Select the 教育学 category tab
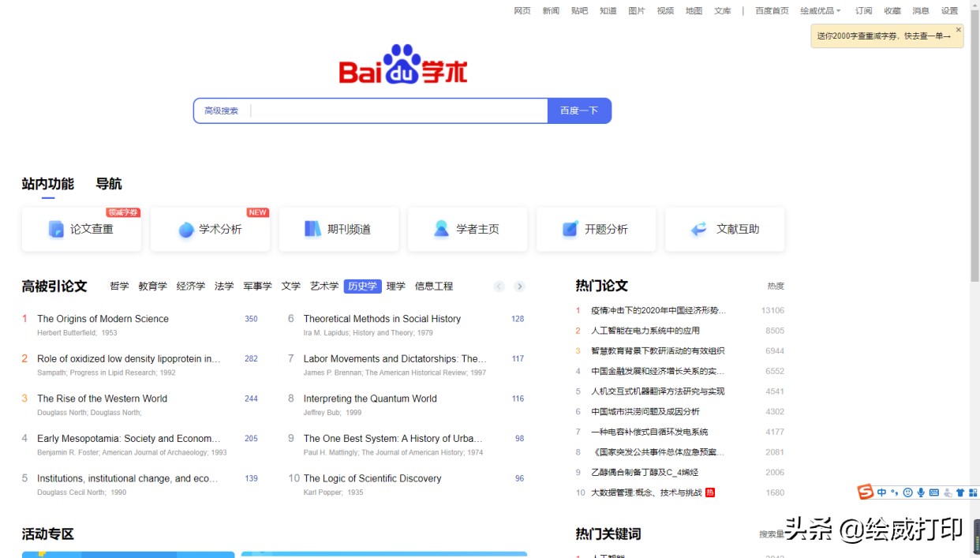This screenshot has height=558, width=980. pyautogui.click(x=152, y=286)
